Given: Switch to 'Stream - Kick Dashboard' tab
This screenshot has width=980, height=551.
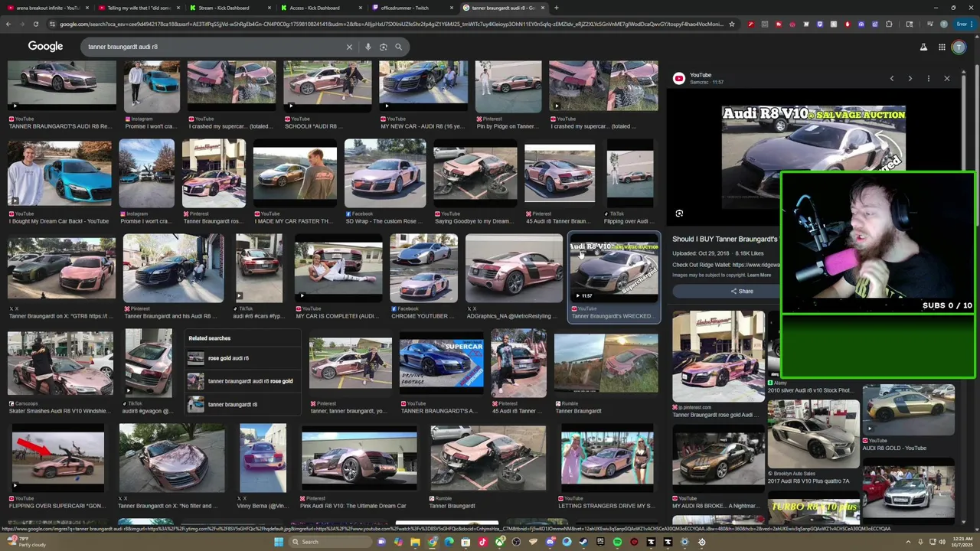Looking at the screenshot, I should coord(228,8).
